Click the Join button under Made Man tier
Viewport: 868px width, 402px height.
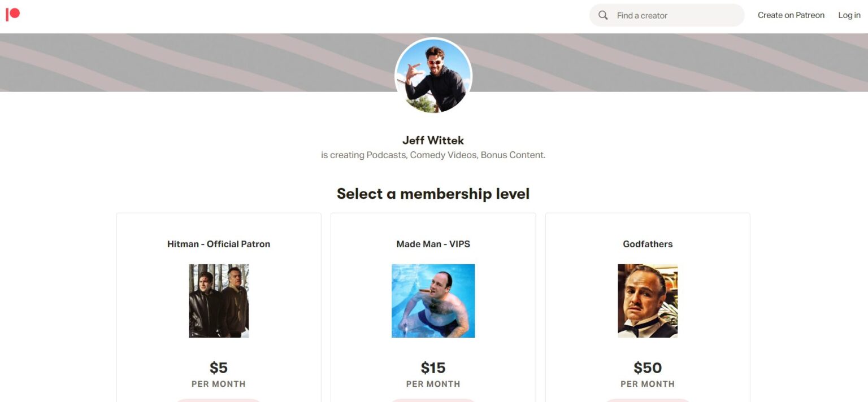433,400
